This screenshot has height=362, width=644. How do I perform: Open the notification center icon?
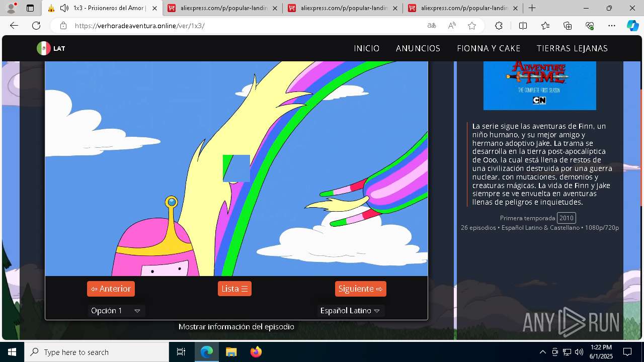tap(628, 352)
